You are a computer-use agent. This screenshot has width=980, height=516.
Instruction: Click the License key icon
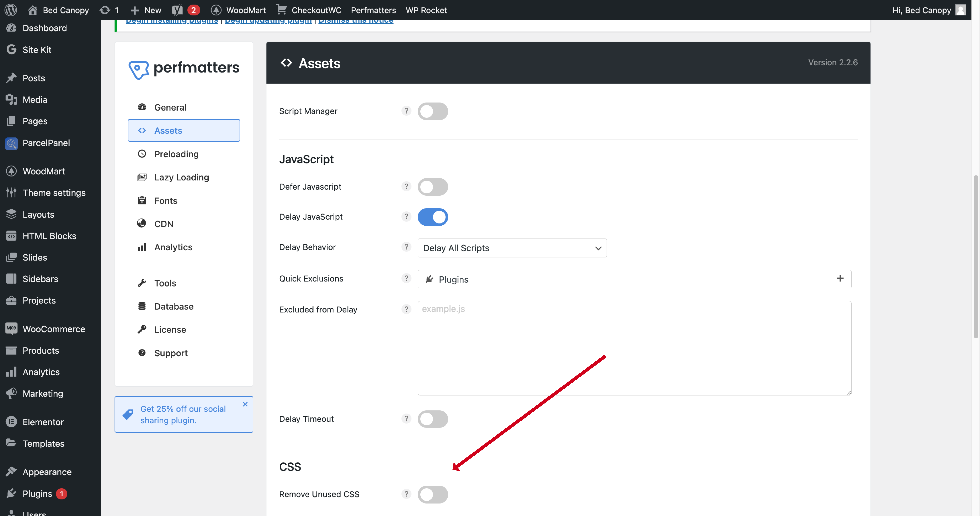click(x=142, y=329)
